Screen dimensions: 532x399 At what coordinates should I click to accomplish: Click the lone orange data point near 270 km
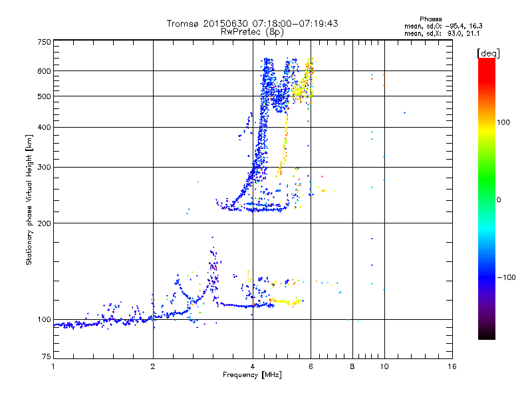click(198, 182)
